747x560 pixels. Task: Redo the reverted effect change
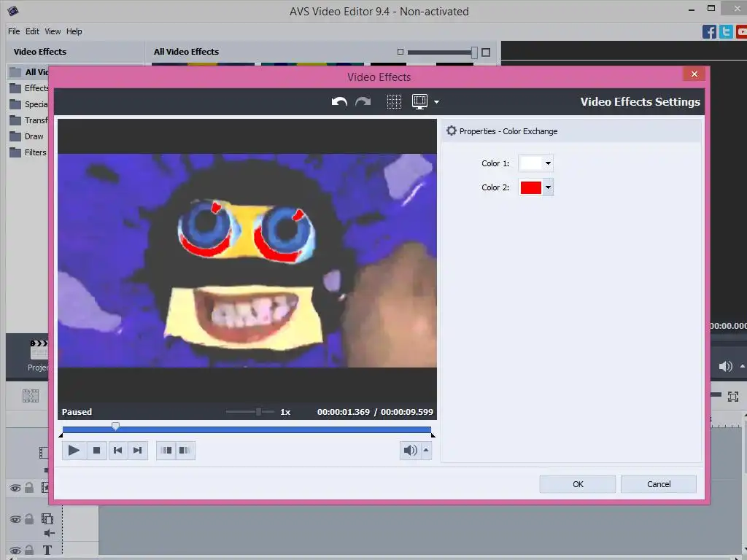(363, 102)
